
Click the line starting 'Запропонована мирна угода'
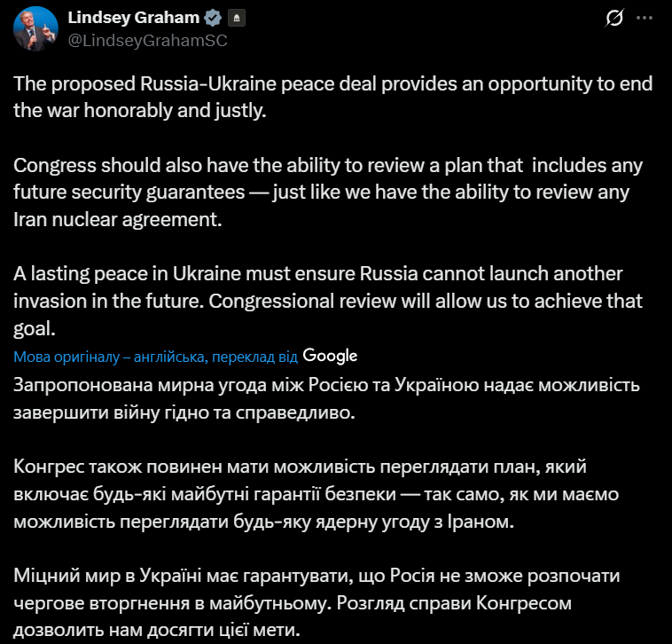pyautogui.click(x=324, y=386)
